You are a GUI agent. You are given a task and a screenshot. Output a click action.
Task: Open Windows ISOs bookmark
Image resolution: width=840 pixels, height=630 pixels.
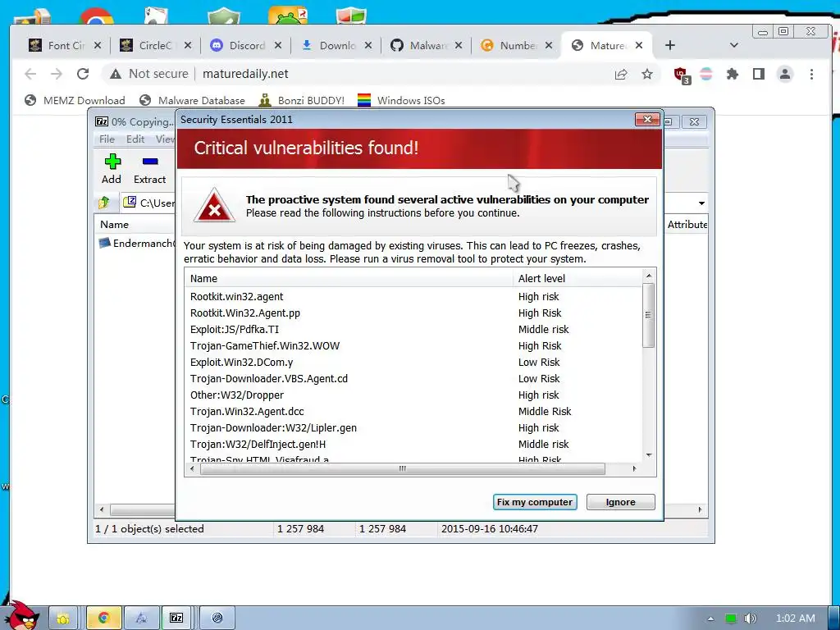point(401,100)
